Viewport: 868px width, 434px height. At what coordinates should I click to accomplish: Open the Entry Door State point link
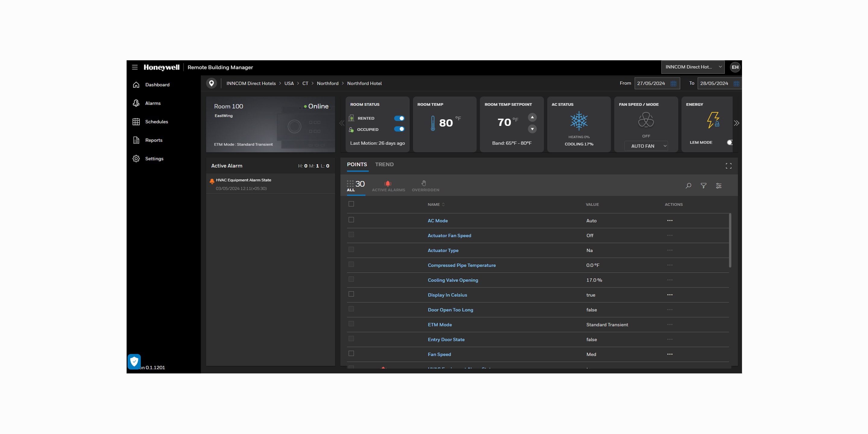point(446,339)
